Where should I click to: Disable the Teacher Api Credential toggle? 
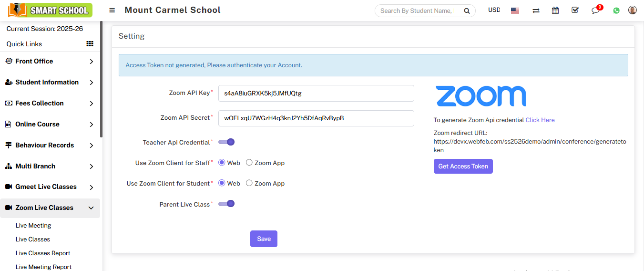[x=226, y=142]
